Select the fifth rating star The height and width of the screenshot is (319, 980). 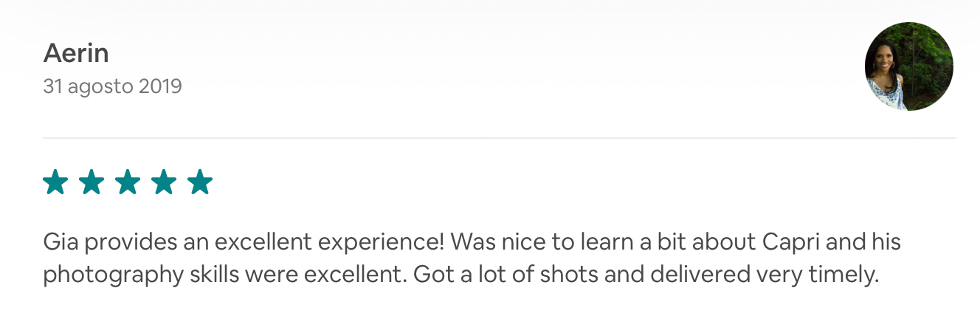(x=200, y=182)
